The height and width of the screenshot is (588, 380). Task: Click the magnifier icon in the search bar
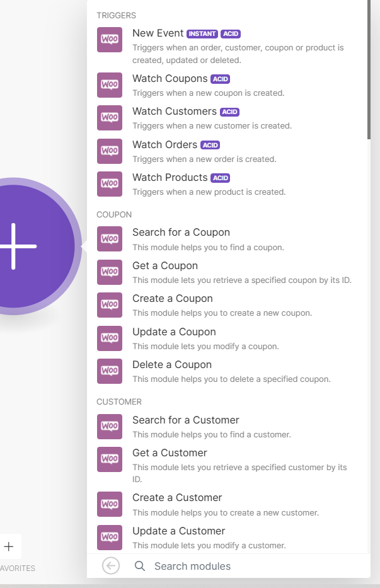point(140,566)
